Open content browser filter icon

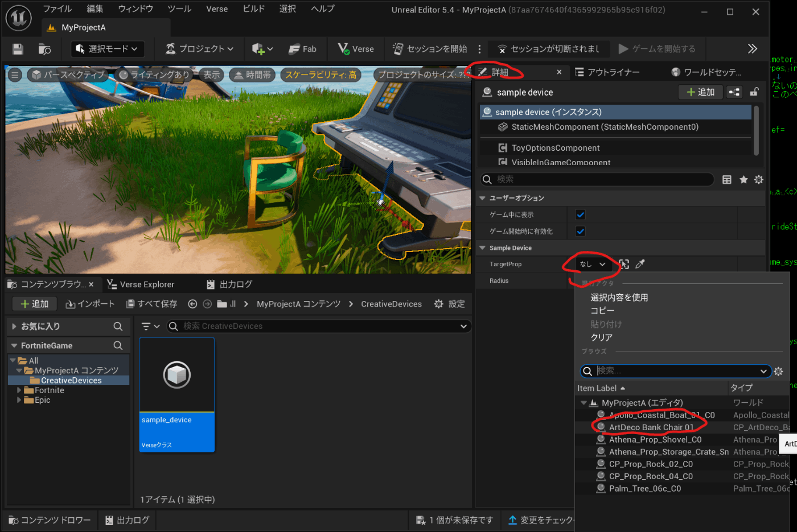tap(150, 326)
